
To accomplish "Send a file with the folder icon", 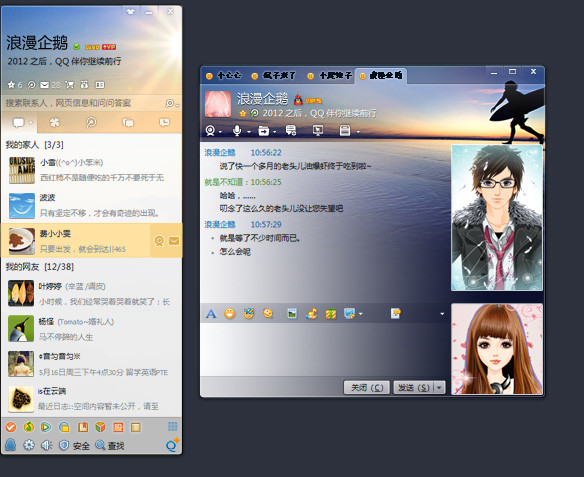I will pos(264,131).
